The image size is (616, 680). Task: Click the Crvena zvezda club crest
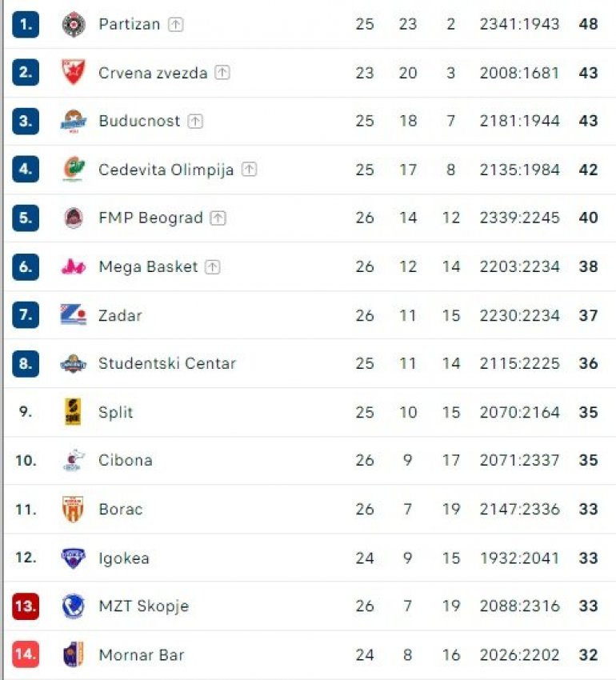tap(74, 73)
